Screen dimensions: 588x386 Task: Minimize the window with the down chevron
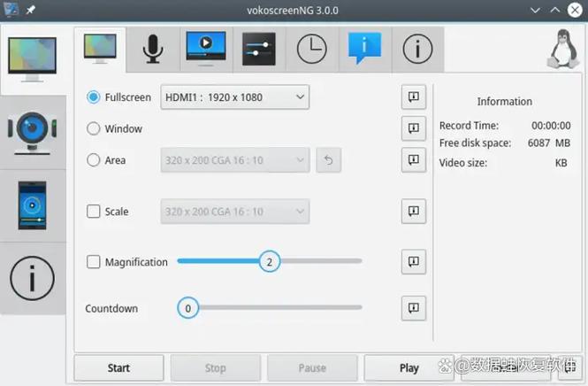[x=536, y=10]
